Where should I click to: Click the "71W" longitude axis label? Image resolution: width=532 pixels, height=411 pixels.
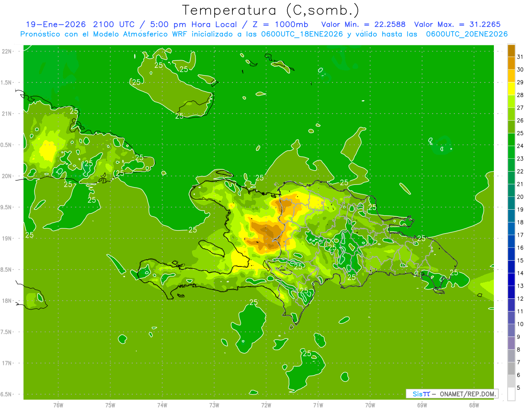[318, 405]
